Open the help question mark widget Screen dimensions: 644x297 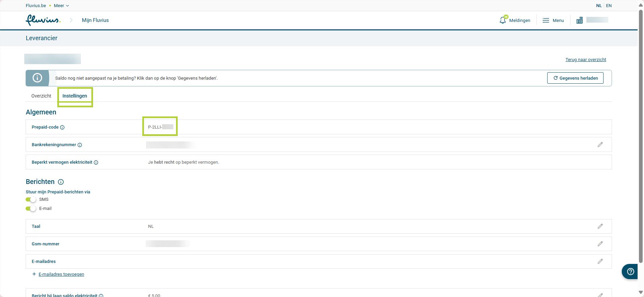[x=630, y=271]
